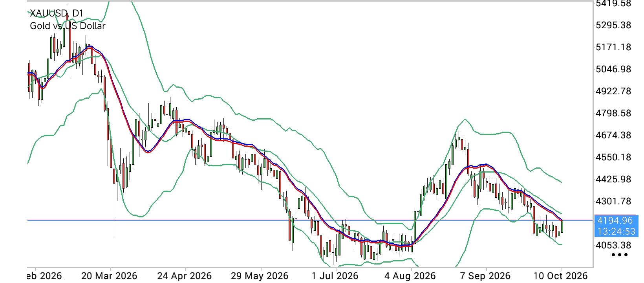Select the 4798.58 price level label
Viewport: 644px width, 283px height.
coord(613,113)
